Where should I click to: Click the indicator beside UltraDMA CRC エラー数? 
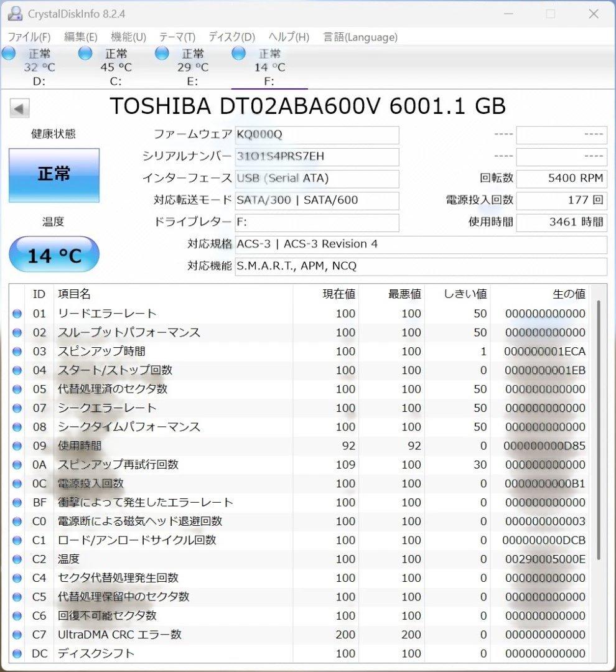coord(17,635)
